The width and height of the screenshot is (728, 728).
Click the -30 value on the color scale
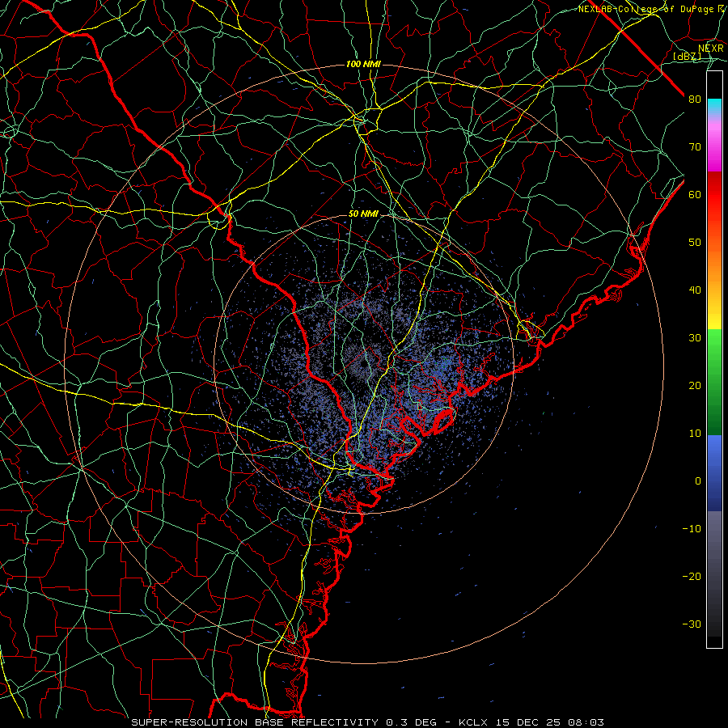click(692, 624)
